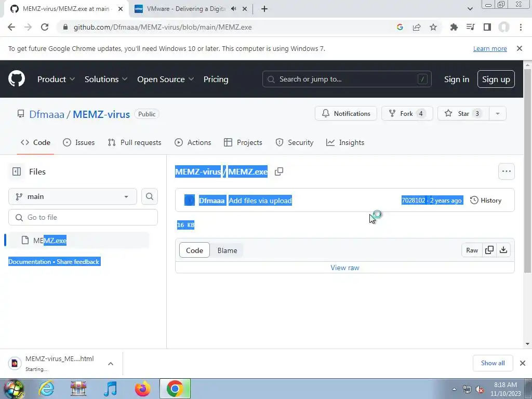Viewport: 532px width, 399px height.
Task: Open the Security tab
Action: pos(294,142)
